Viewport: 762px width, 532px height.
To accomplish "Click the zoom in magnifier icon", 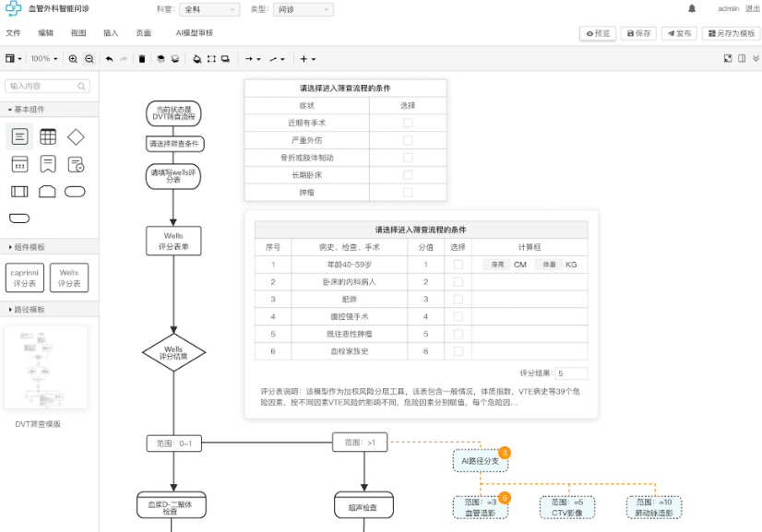I will [x=73, y=59].
